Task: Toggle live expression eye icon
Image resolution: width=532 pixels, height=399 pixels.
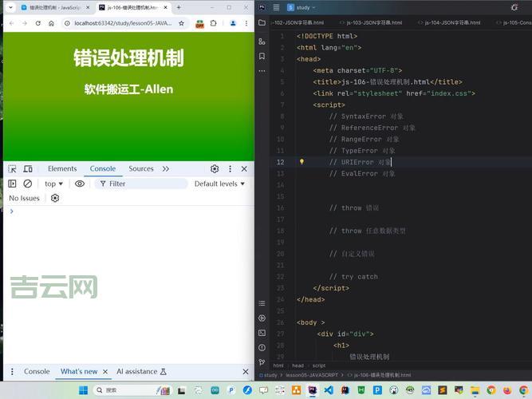Action: click(x=80, y=184)
